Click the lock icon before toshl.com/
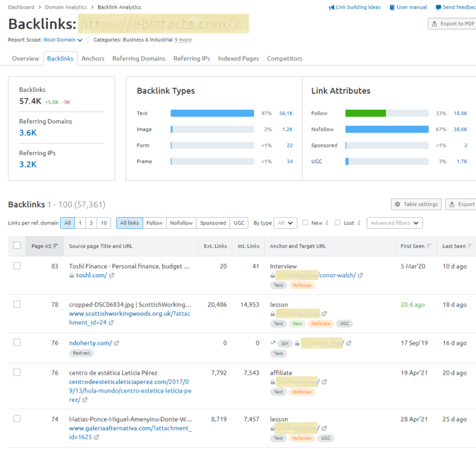This screenshot has height=449, width=476. (72, 275)
